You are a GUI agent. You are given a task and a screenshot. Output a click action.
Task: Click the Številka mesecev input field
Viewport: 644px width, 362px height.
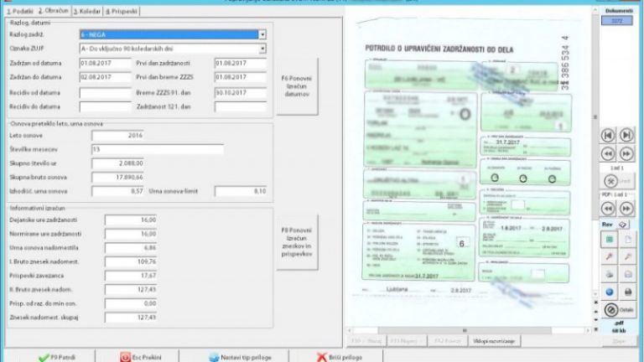[156, 149]
